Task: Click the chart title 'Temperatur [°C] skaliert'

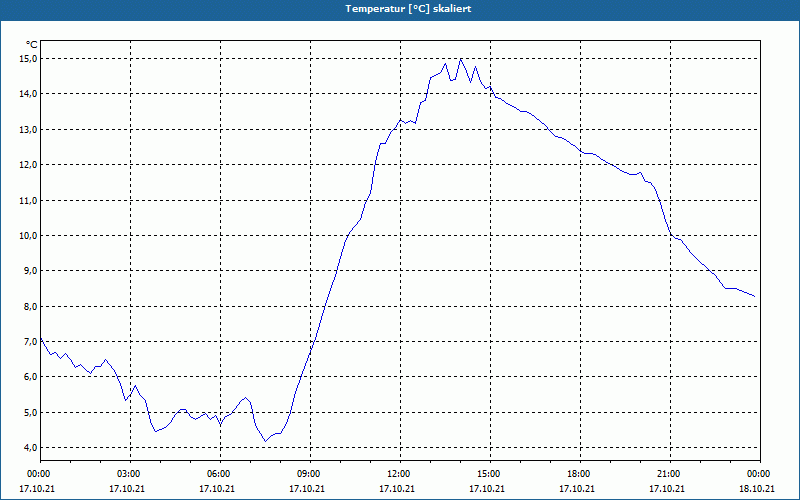Action: click(408, 9)
